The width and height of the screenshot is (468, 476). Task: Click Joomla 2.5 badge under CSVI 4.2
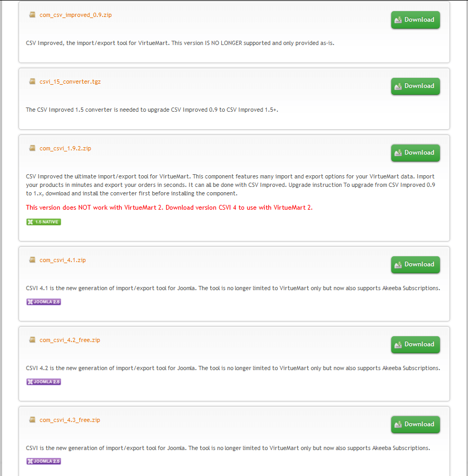(x=44, y=382)
